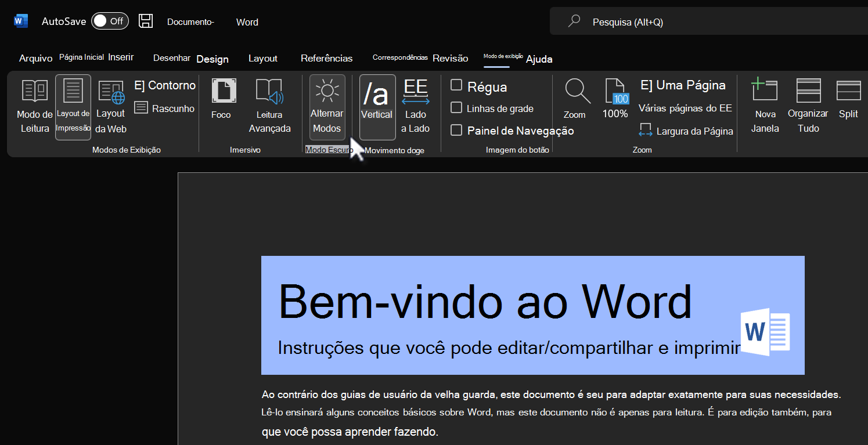The height and width of the screenshot is (445, 868).
Task: Switch to the Página Inicial tab
Action: pyautogui.click(x=81, y=57)
